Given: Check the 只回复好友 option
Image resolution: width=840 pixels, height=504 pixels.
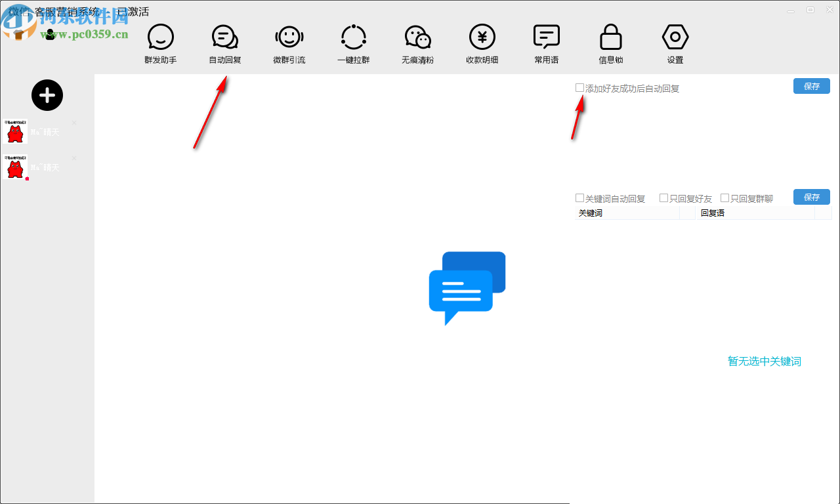Looking at the screenshot, I should coord(663,198).
